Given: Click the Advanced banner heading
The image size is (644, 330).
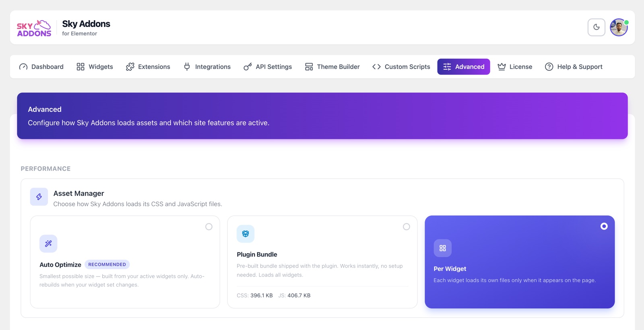Looking at the screenshot, I should 45,109.
